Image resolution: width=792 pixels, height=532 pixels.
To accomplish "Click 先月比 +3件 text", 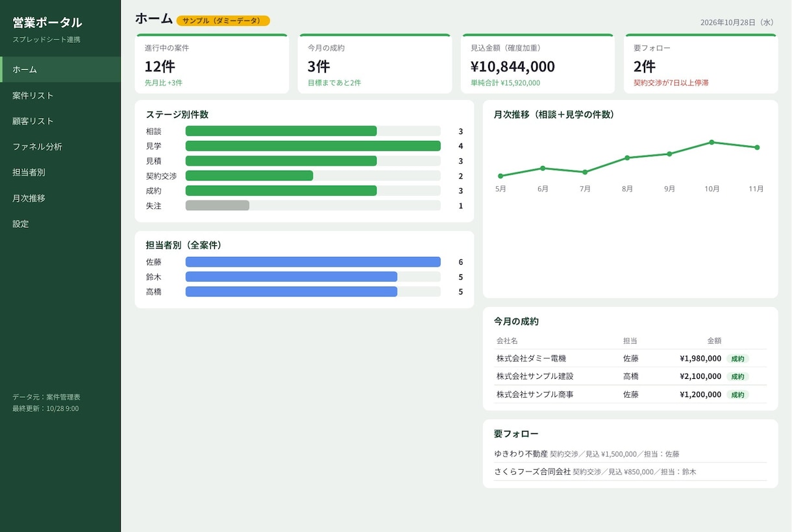I will click(164, 83).
